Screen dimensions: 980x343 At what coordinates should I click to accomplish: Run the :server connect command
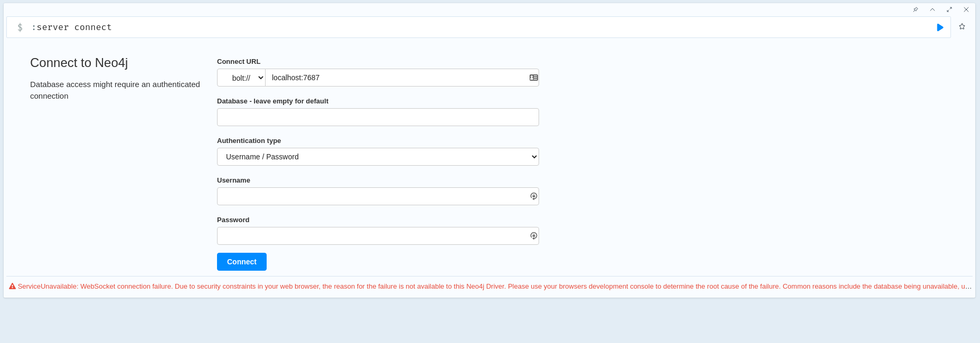940,27
